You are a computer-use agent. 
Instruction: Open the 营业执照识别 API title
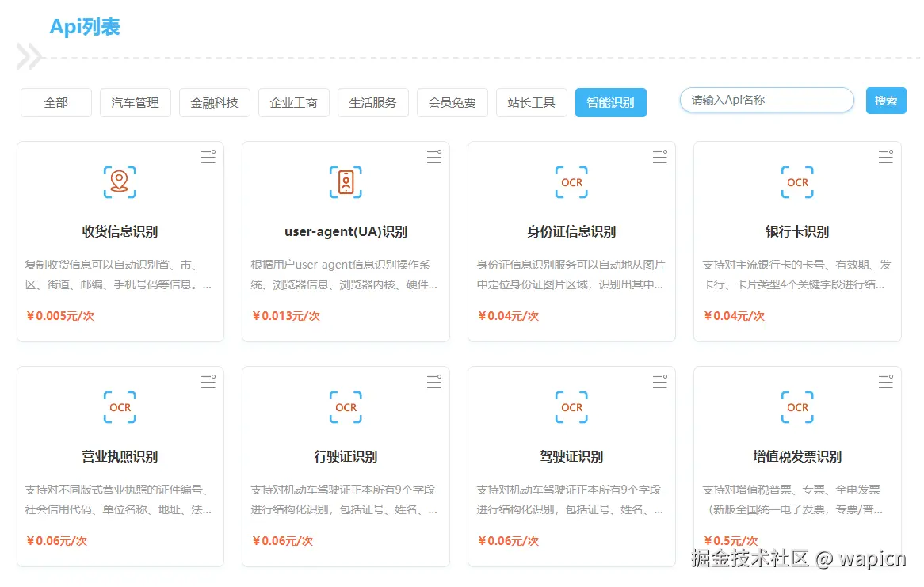tap(120, 457)
